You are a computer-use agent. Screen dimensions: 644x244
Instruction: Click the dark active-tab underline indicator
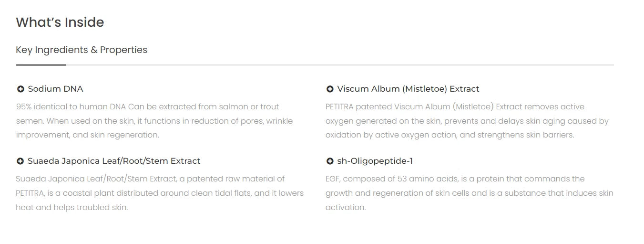click(41, 64)
